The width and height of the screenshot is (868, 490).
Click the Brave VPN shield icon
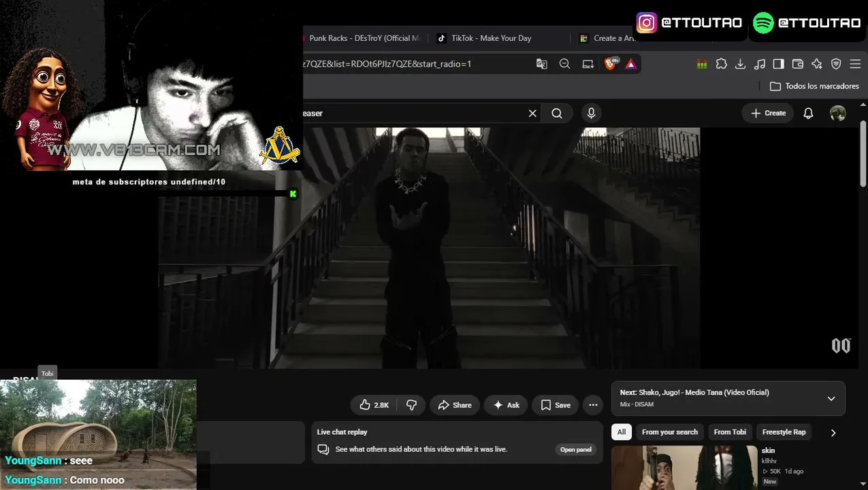click(836, 64)
